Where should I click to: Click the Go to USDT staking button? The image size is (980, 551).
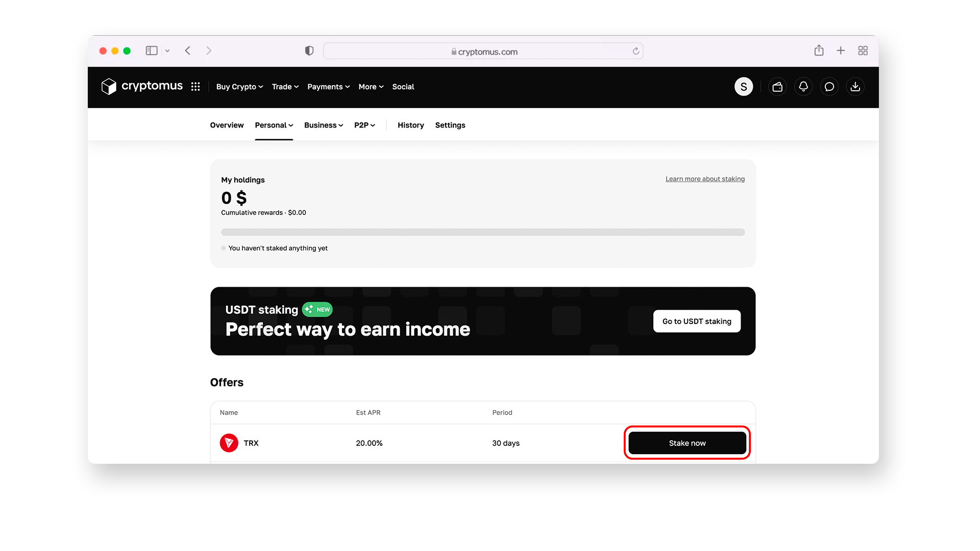[697, 321]
